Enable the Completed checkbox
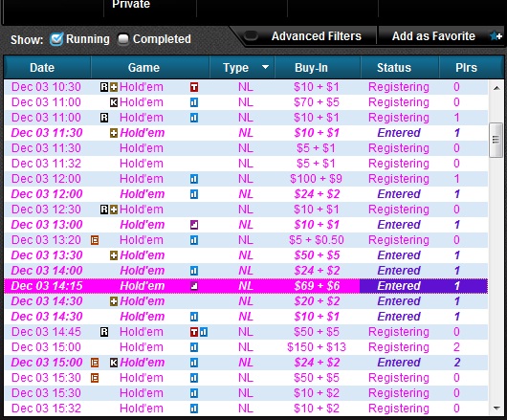Viewport: 507px width, 420px height. (x=123, y=39)
